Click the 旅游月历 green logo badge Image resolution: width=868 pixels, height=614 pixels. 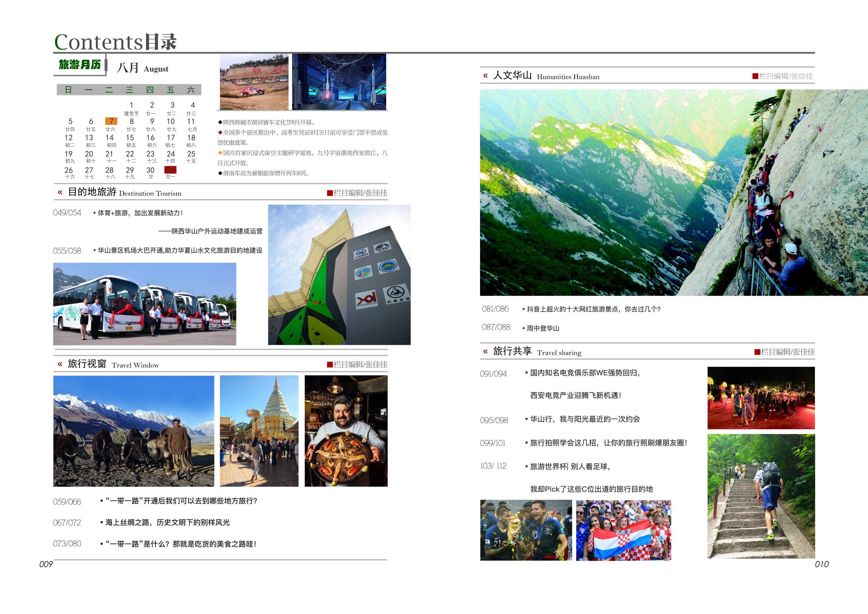pos(80,65)
